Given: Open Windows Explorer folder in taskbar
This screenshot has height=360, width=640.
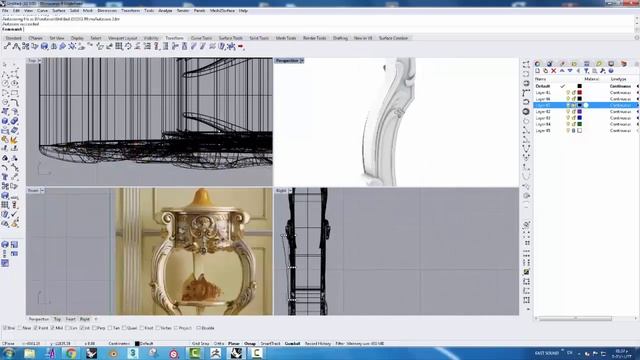Looking at the screenshot, I should 29,353.
